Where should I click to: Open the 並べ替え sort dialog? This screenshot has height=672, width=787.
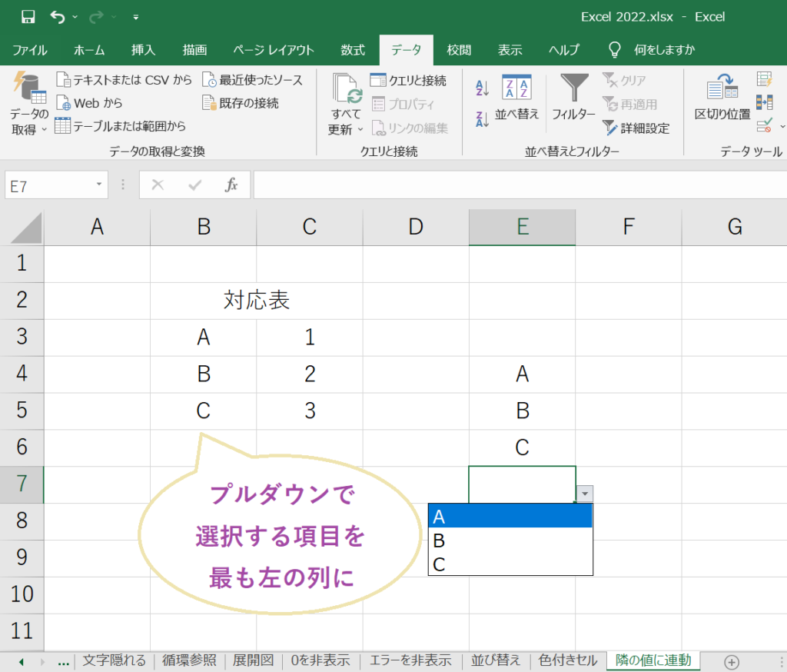(x=516, y=98)
